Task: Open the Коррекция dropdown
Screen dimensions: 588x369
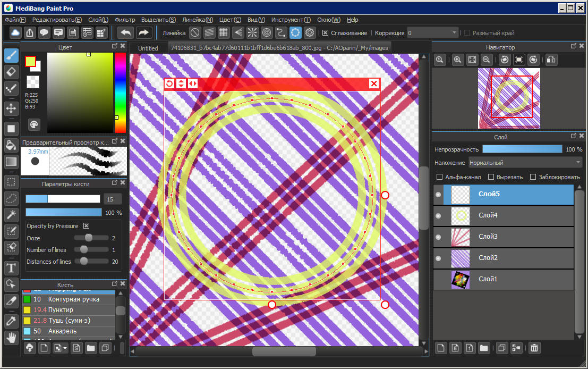Action: [x=432, y=33]
